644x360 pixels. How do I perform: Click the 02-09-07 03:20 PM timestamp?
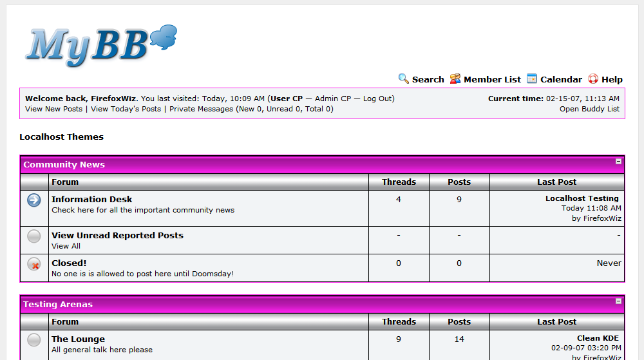click(586, 348)
